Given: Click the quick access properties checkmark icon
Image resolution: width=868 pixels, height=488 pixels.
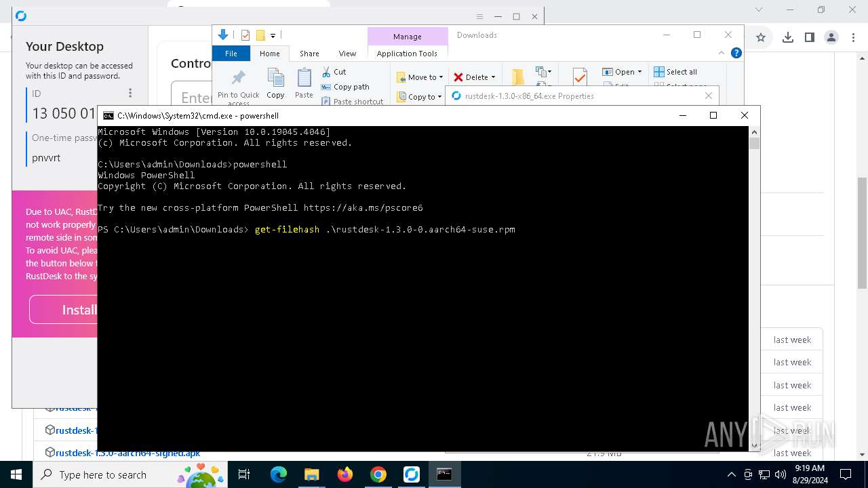Looking at the screenshot, I should pos(245,35).
